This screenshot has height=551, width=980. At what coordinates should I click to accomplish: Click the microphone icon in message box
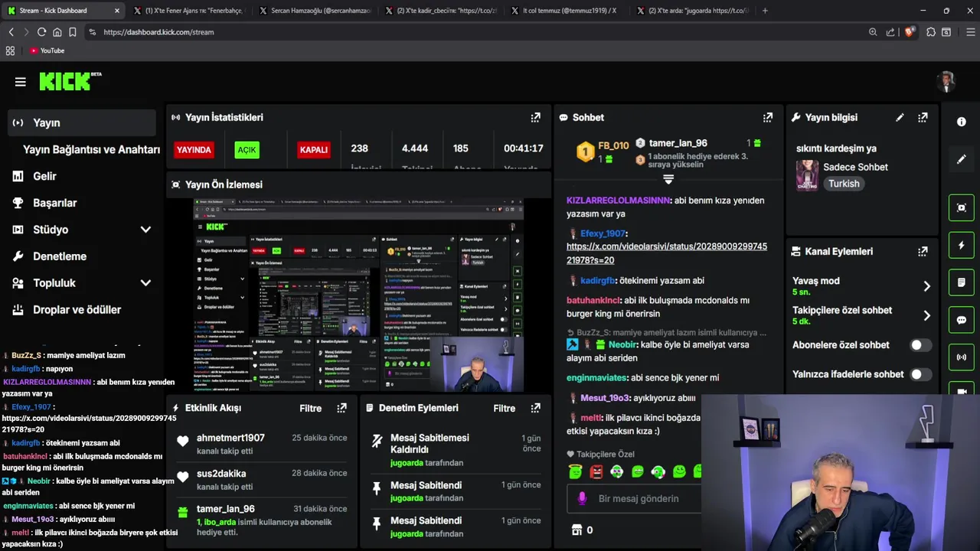point(582,498)
